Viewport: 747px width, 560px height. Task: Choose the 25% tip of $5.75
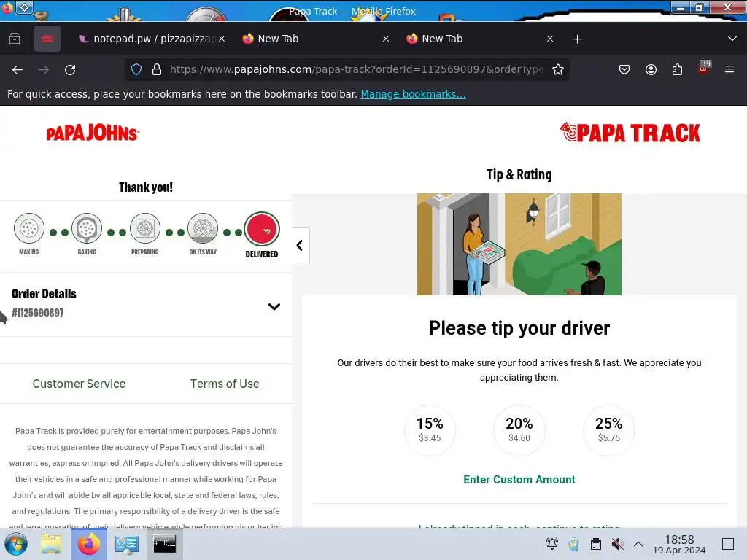pyautogui.click(x=609, y=430)
